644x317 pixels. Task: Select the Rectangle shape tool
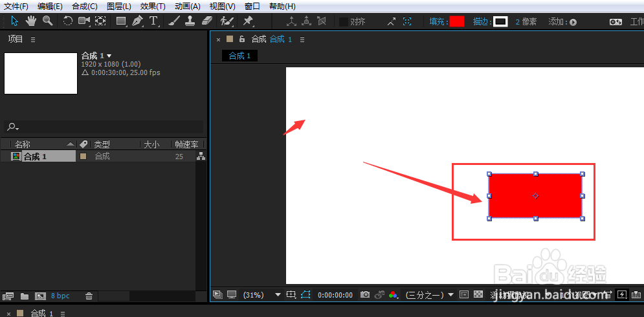(x=121, y=21)
